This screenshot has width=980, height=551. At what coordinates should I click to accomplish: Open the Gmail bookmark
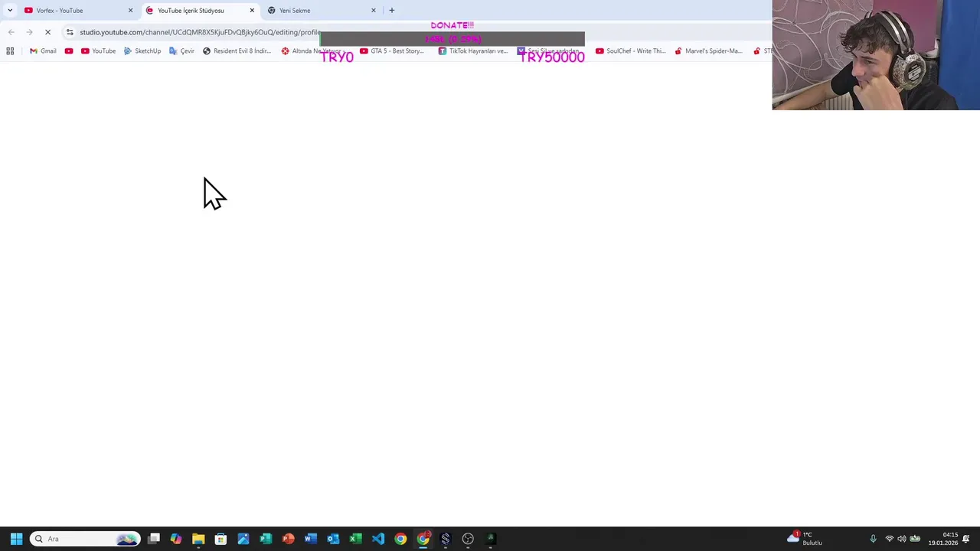[43, 51]
